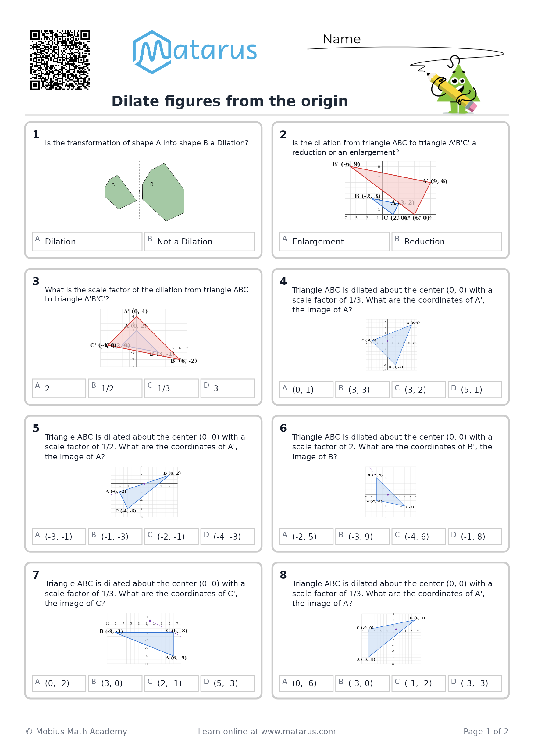
Task: Choose answer '(-3, -3)' in question 8
Action: click(475, 683)
